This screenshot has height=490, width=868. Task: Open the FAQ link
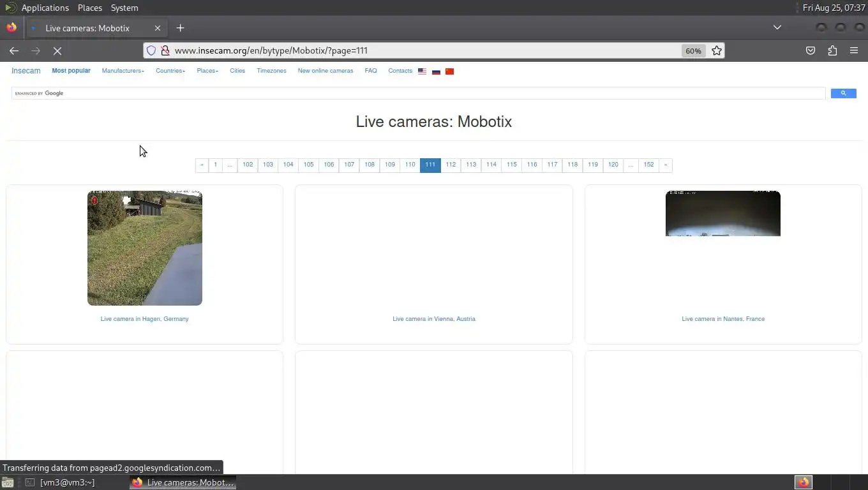tap(371, 71)
